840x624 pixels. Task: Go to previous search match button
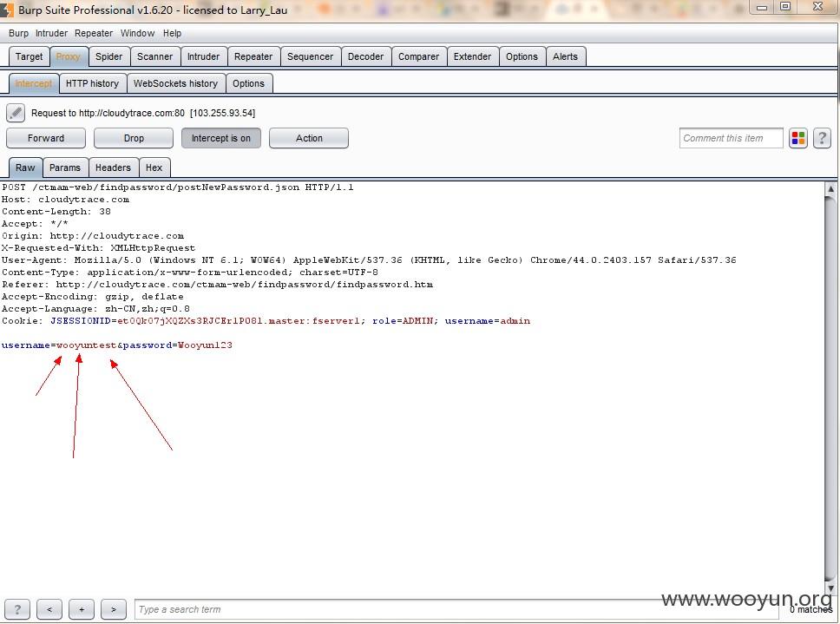click(x=49, y=609)
